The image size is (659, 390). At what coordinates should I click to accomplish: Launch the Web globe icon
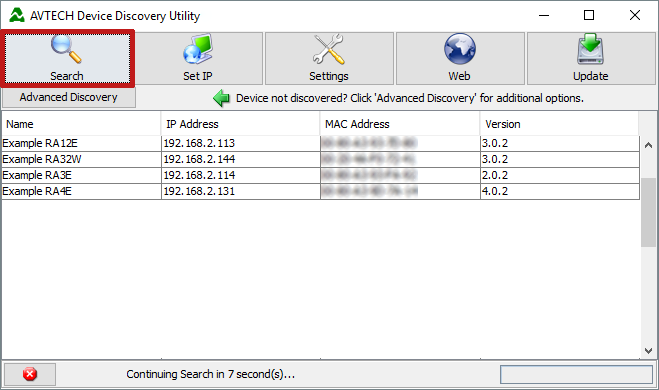click(460, 49)
